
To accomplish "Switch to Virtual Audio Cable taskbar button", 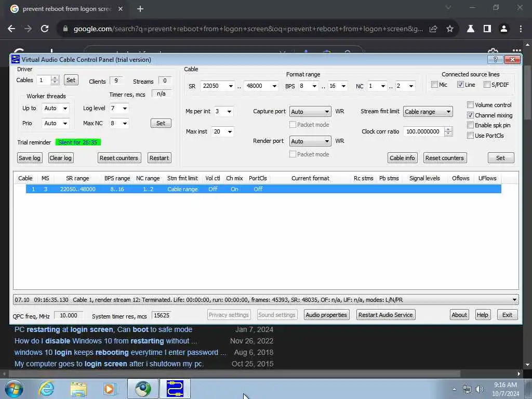I will [x=175, y=389].
